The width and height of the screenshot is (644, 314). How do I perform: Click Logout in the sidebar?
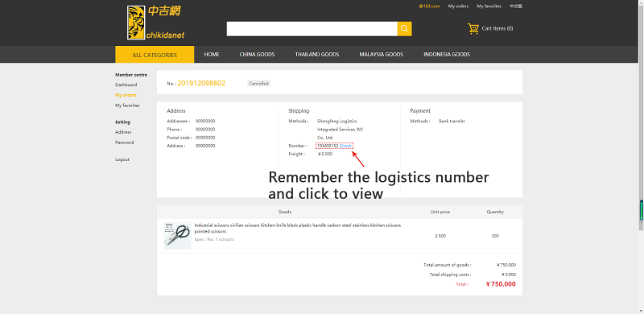coord(122,159)
